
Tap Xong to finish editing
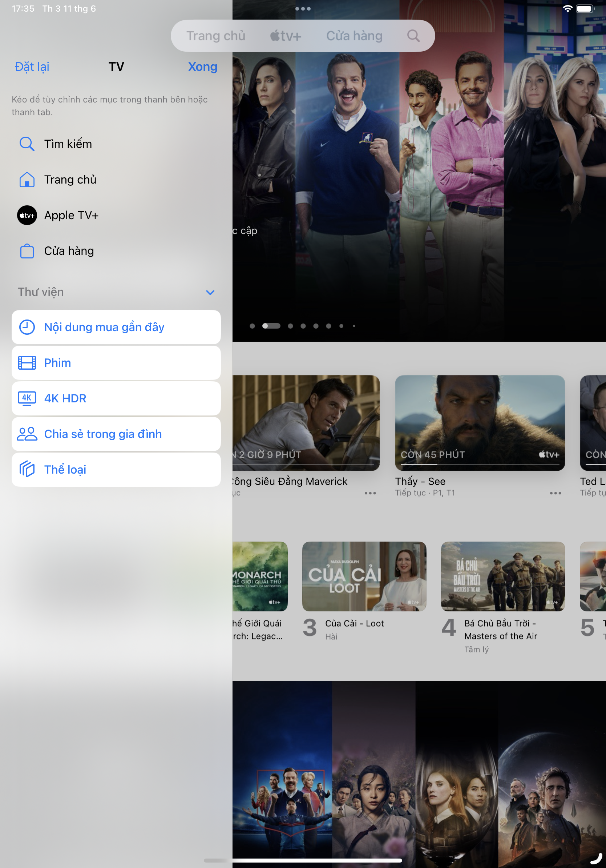pos(202,67)
